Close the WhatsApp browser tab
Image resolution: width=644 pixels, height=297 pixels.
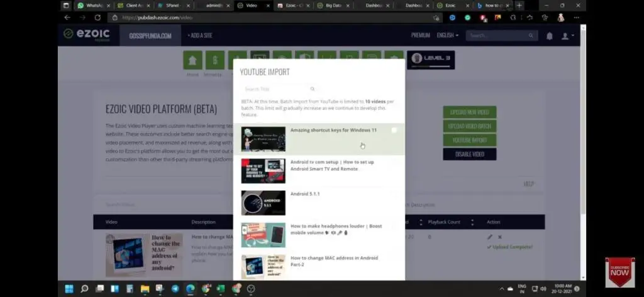point(108,6)
